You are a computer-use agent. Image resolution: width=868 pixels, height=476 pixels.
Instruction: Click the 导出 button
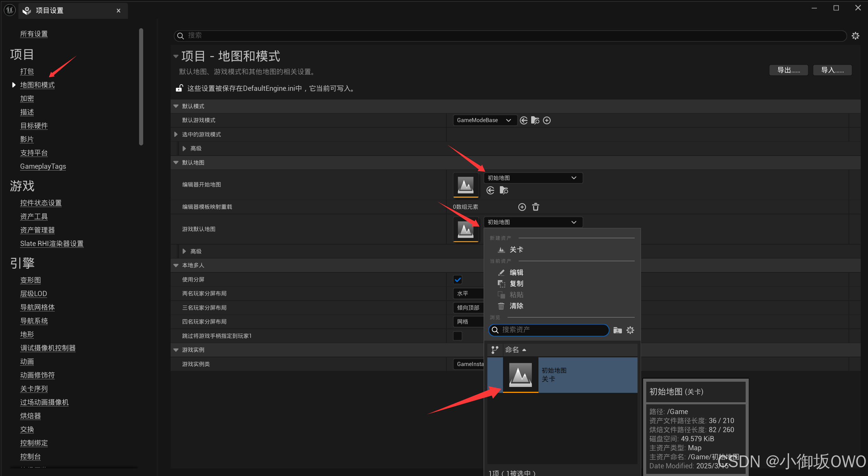[788, 70]
